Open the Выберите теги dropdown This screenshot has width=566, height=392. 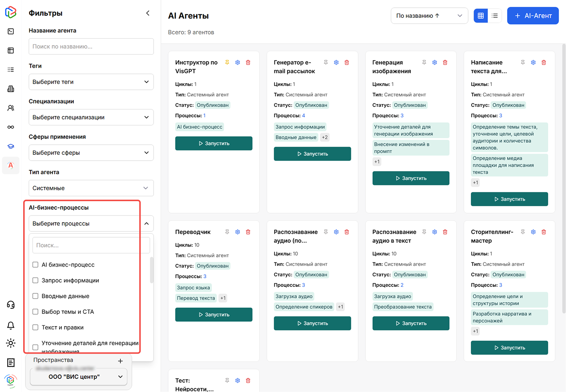point(91,82)
